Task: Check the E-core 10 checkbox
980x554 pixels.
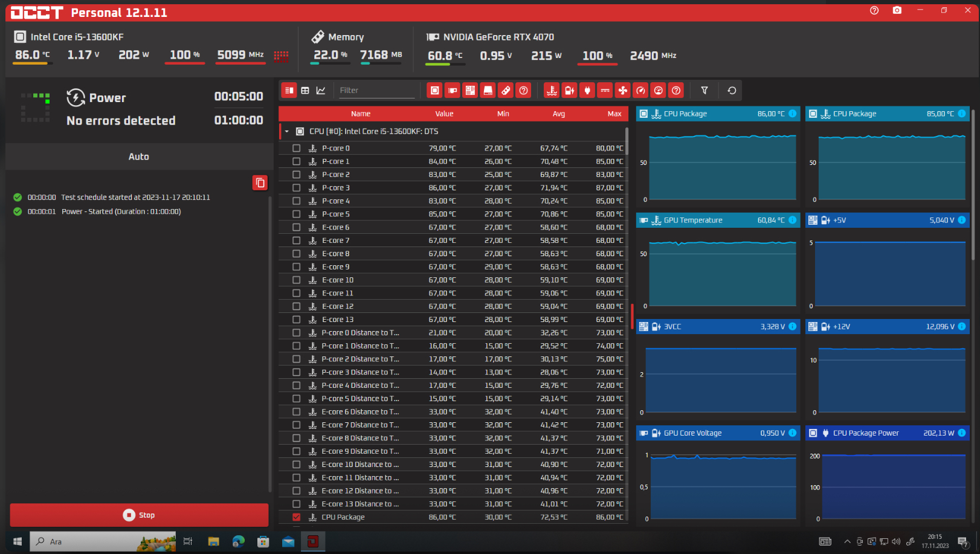Action: (x=296, y=280)
